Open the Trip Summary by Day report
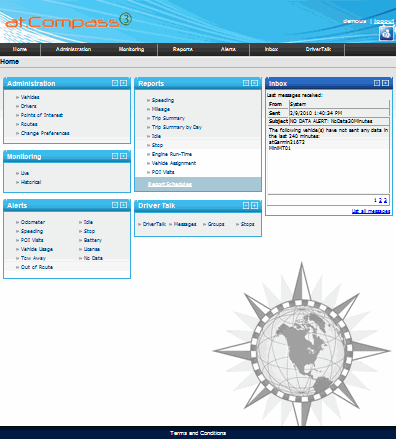This screenshot has height=440, width=396. (x=177, y=127)
